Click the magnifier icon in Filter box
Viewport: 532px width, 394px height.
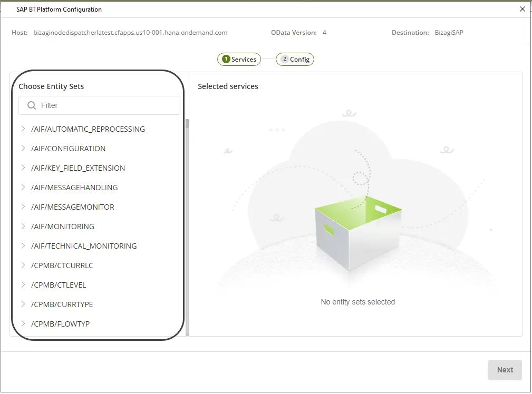pos(32,105)
